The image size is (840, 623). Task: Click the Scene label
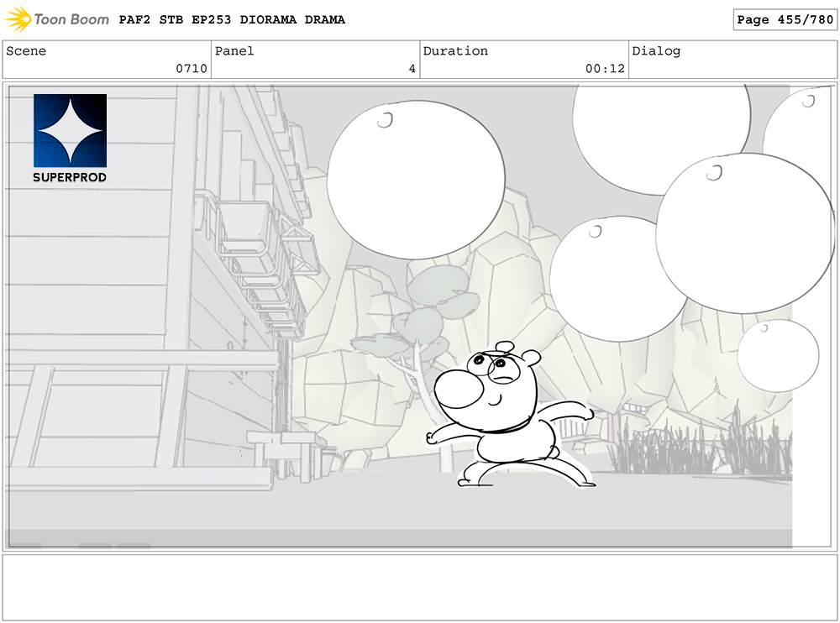tap(26, 51)
